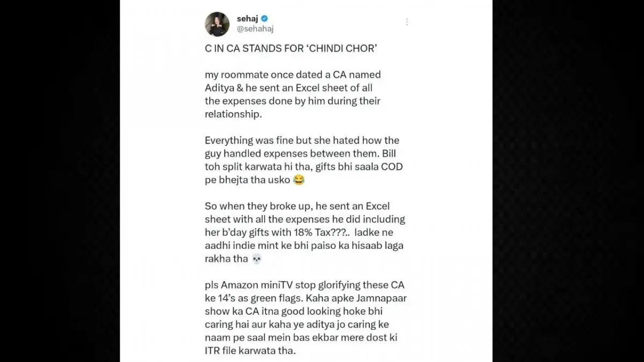Open the sehaj display name link

247,18
